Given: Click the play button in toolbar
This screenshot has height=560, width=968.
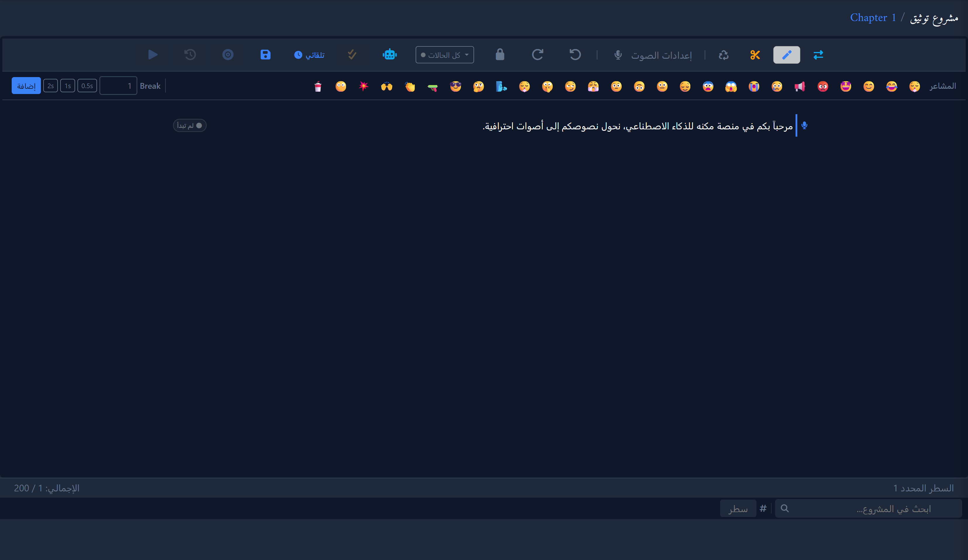Looking at the screenshot, I should click(153, 55).
